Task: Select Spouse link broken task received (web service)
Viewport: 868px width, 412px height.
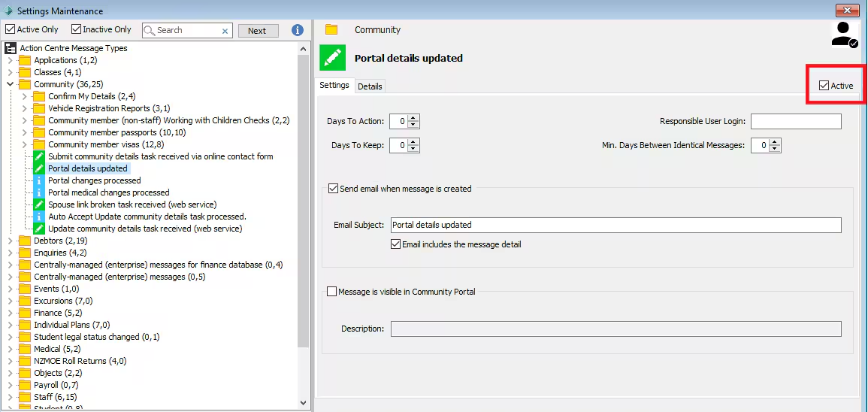Action: 132,204
